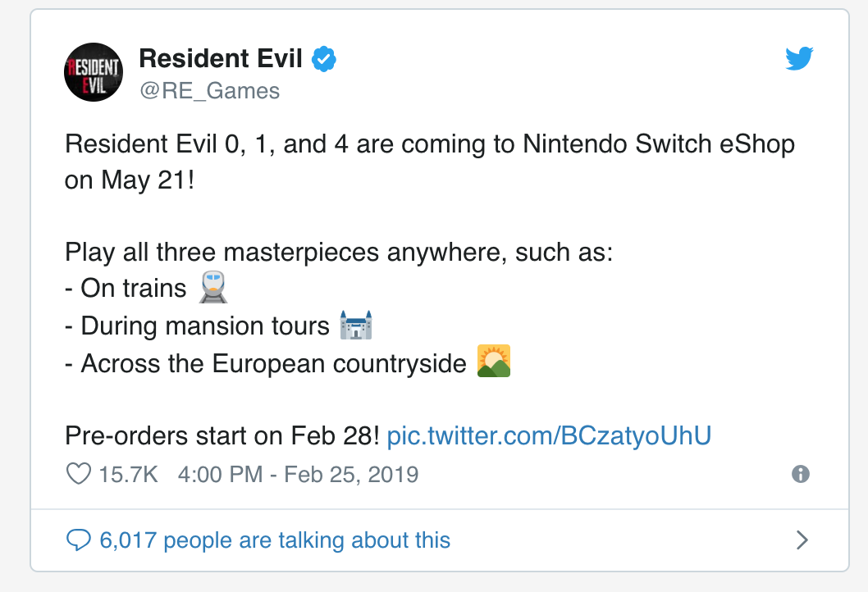Expand conversation with the right chevron

tap(802, 540)
